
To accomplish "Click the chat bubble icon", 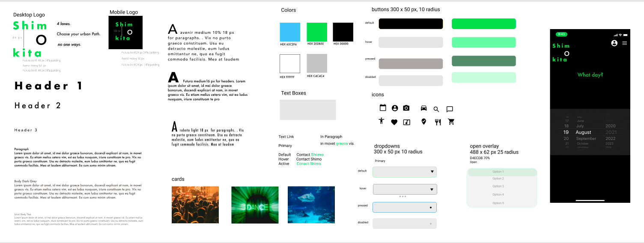I will pyautogui.click(x=450, y=109).
